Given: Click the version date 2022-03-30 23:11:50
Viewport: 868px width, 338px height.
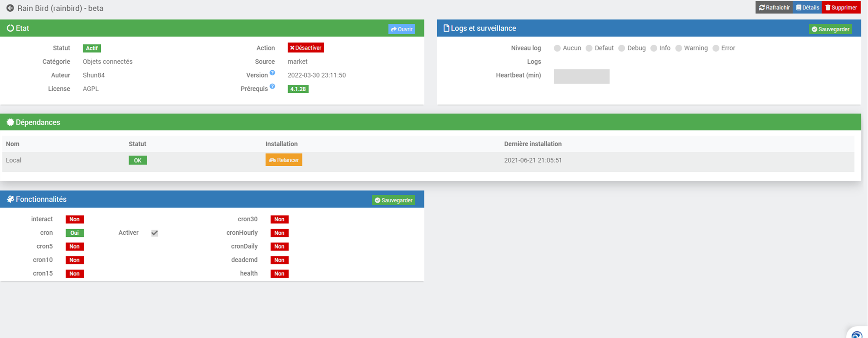Looking at the screenshot, I should 317,75.
